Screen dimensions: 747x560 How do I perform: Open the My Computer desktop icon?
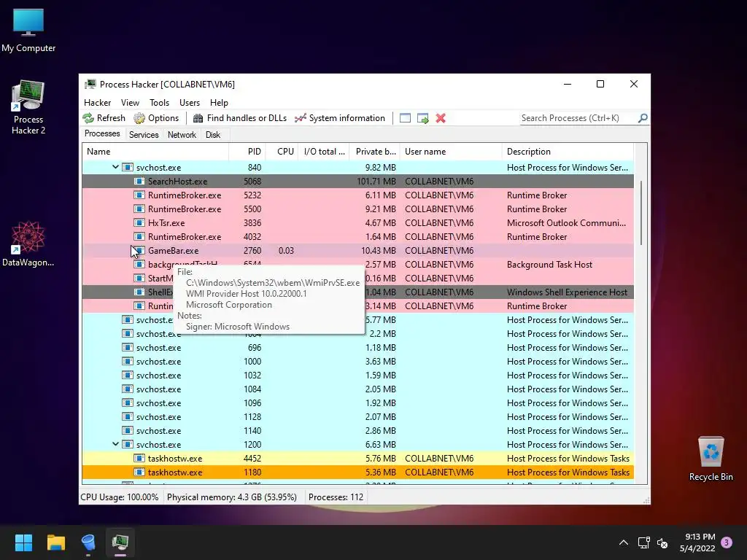28,30
